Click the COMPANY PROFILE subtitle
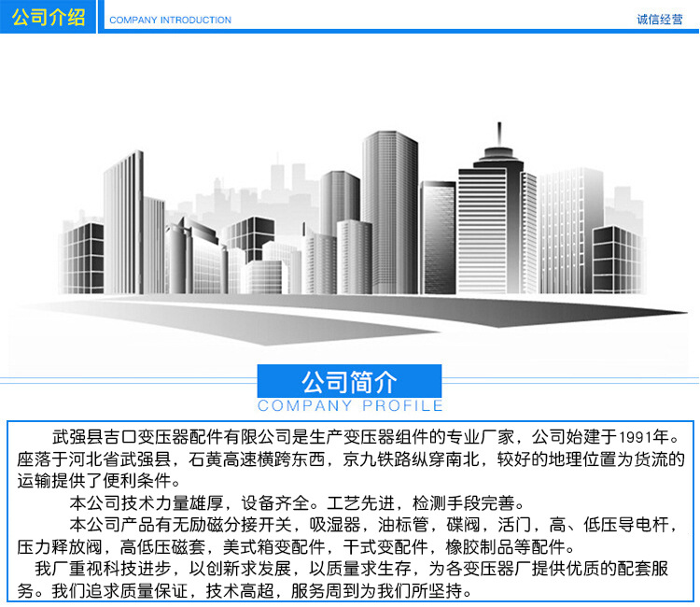This screenshot has height=607, width=700. point(350,405)
